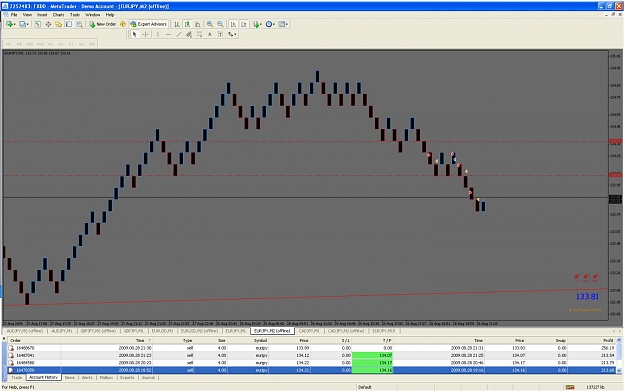Open the Market Watch window icon
Screen dimensions: 625x392
(37, 24)
